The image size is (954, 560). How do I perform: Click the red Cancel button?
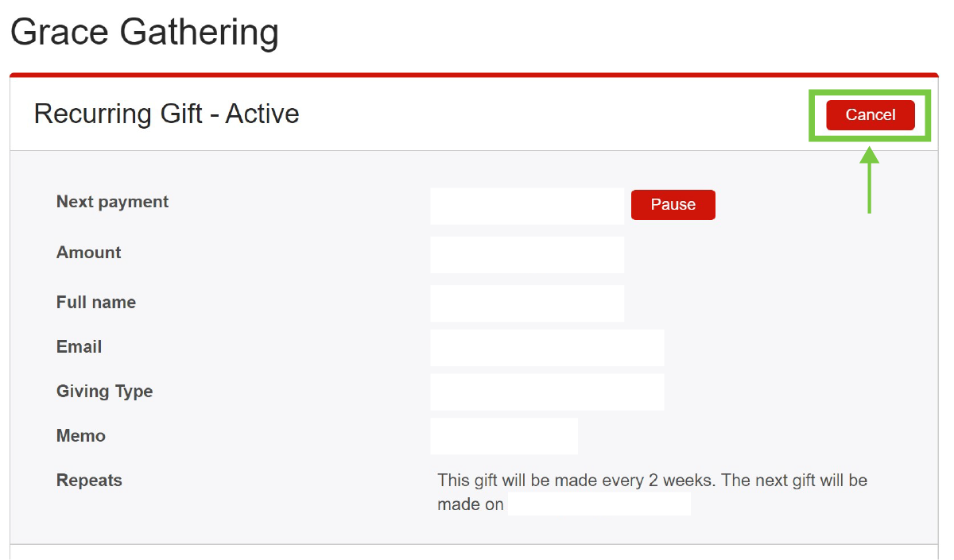[871, 115]
